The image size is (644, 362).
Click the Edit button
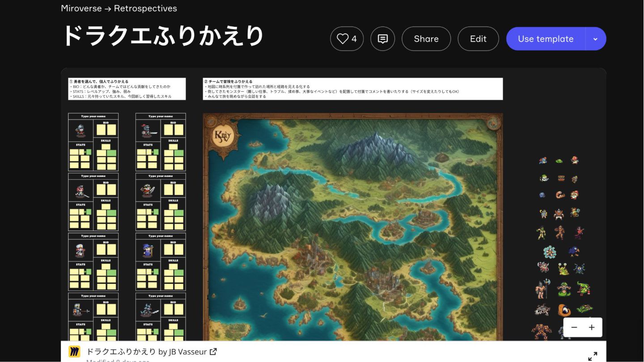(x=478, y=39)
